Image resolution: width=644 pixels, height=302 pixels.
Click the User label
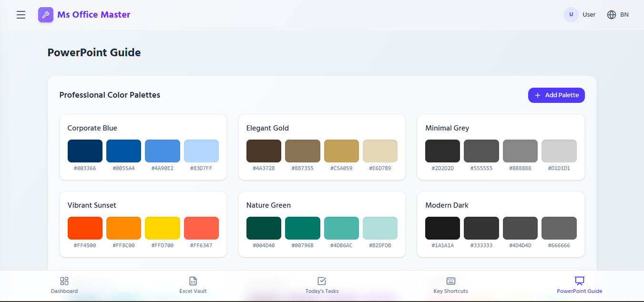pos(589,15)
